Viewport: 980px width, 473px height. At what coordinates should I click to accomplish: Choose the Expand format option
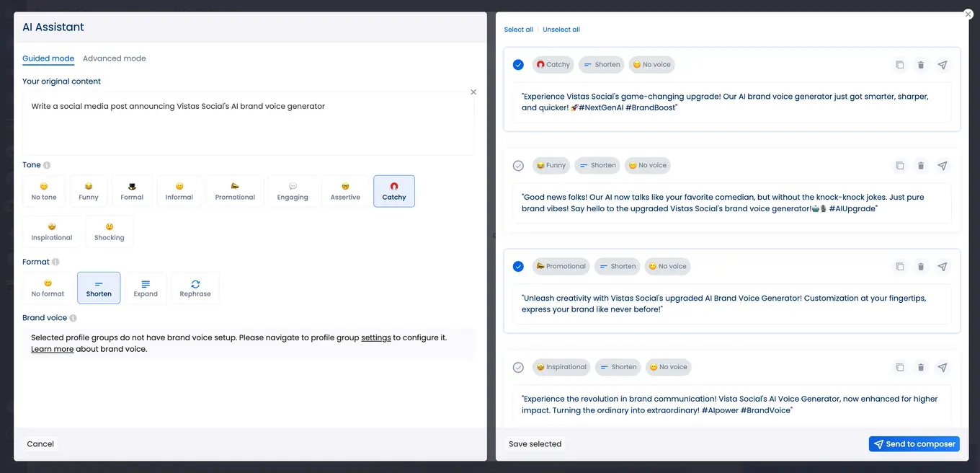(x=146, y=288)
